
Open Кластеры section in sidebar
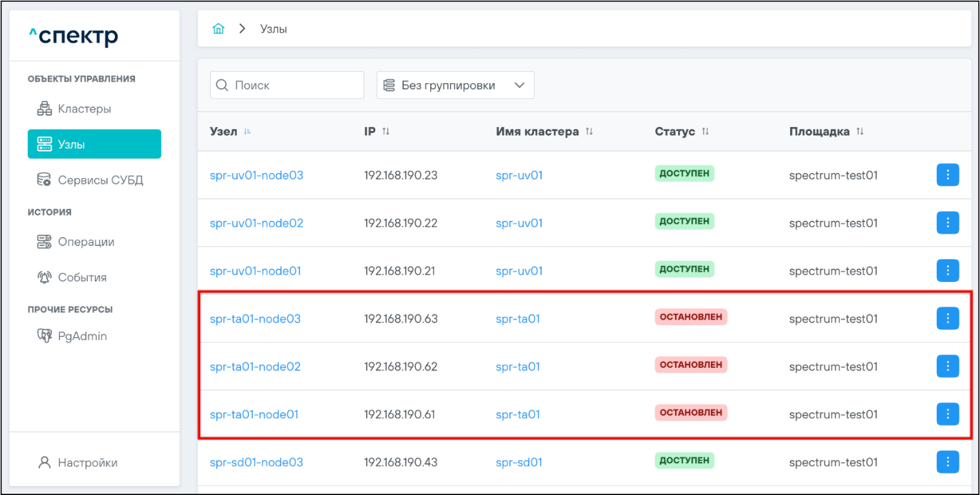84,108
